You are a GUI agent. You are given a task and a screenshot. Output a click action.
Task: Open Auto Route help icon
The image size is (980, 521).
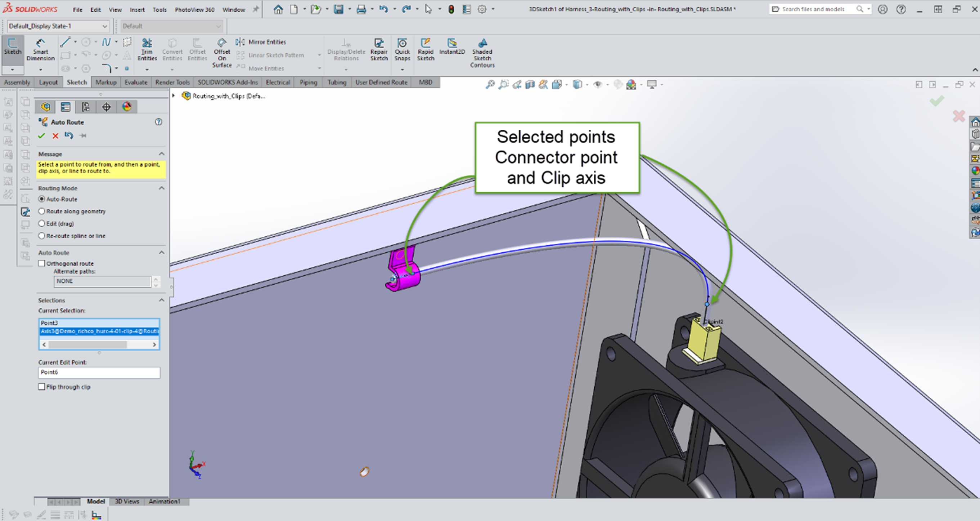click(159, 122)
